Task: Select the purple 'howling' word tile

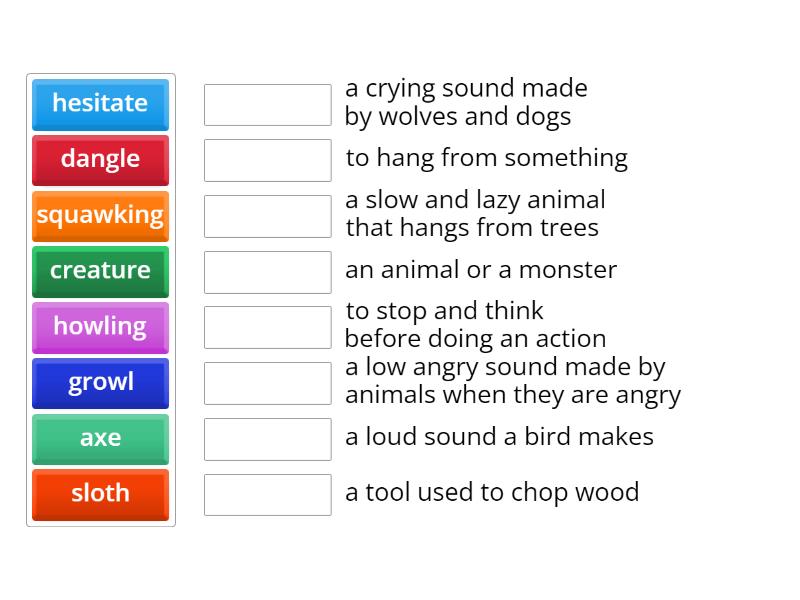Action: tap(100, 327)
